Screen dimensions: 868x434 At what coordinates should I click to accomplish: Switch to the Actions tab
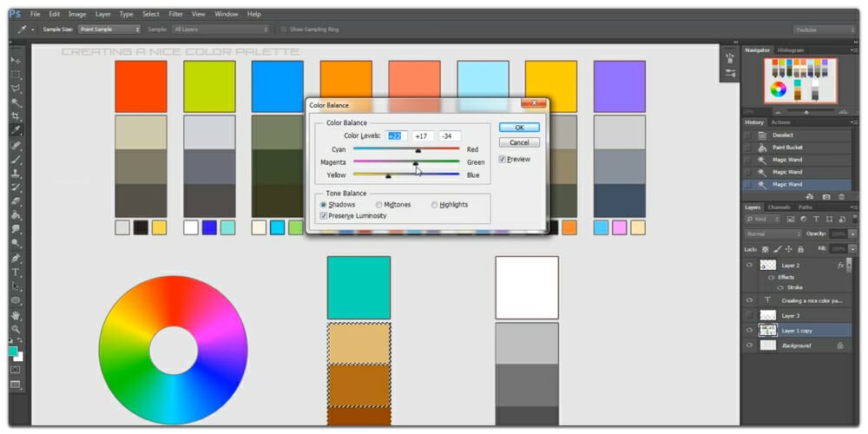[780, 122]
